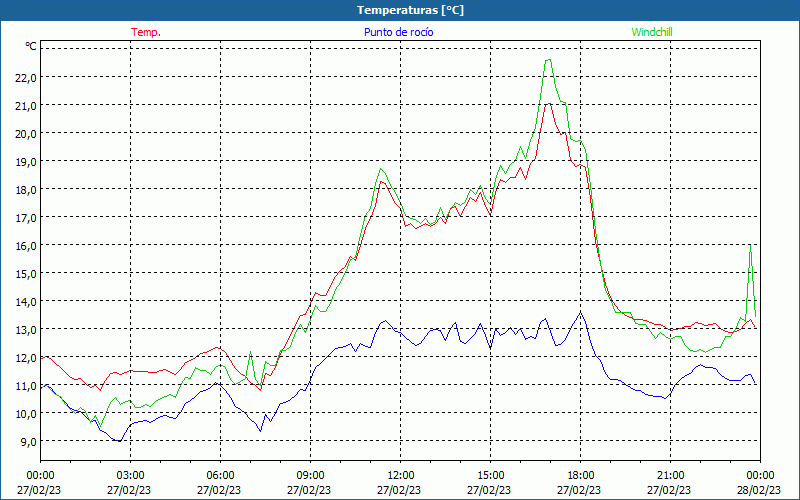Click the 19,0 y-axis value
Viewport: 800px width, 500px height.
pos(27,162)
